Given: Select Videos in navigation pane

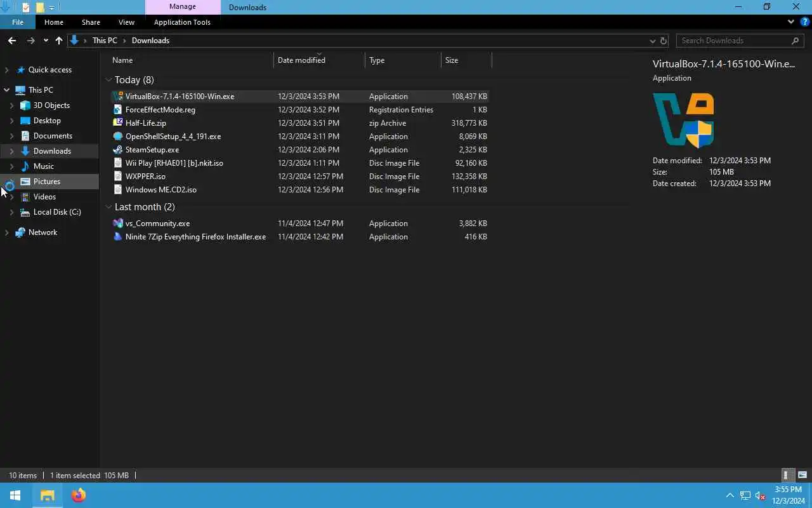Looking at the screenshot, I should [x=44, y=197].
